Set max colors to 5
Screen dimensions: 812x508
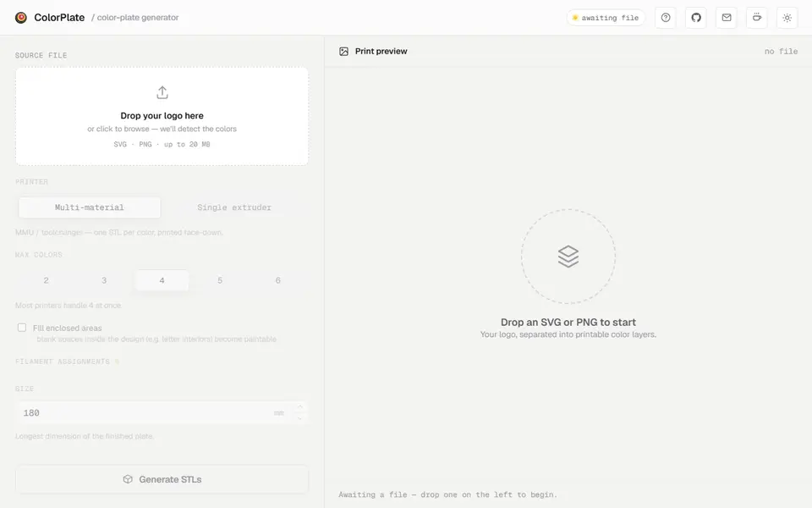[220, 280]
